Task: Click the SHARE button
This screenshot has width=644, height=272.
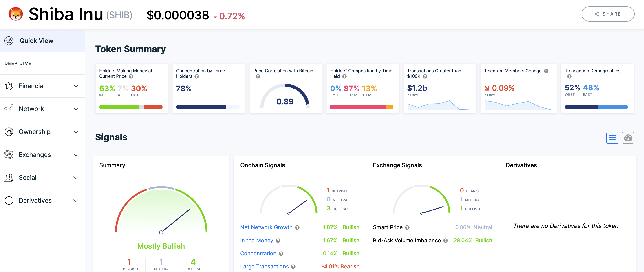Action: pos(608,14)
